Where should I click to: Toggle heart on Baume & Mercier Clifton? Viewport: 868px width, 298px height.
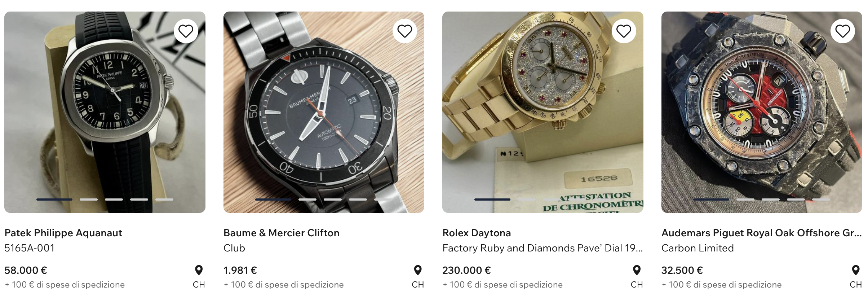[x=404, y=31]
